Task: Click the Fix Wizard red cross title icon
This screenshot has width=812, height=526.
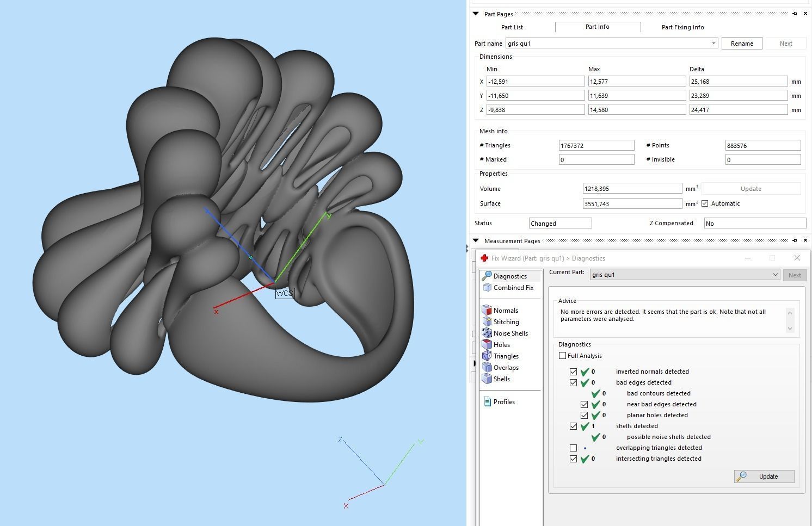Action: click(x=484, y=258)
